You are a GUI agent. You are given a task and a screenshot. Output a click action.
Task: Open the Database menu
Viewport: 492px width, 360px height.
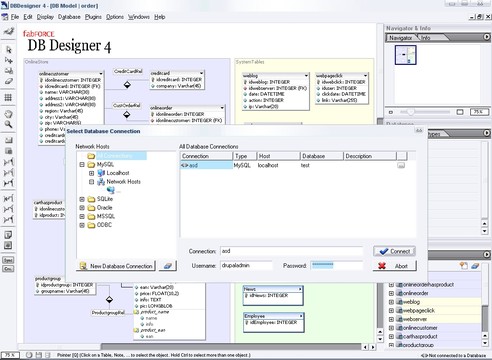pyautogui.click(x=69, y=17)
